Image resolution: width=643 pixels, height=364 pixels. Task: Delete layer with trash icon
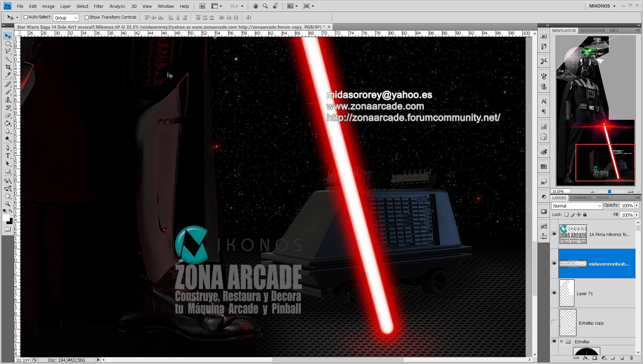(x=631, y=358)
